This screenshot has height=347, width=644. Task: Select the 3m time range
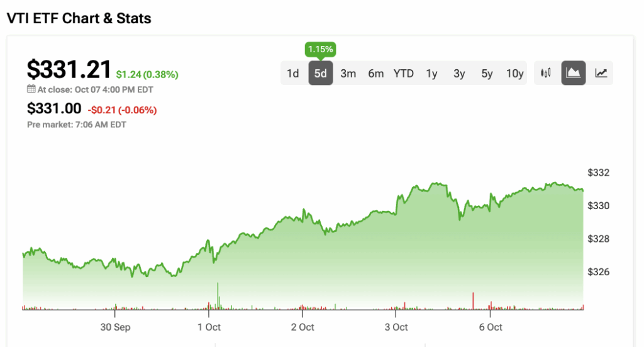click(348, 74)
